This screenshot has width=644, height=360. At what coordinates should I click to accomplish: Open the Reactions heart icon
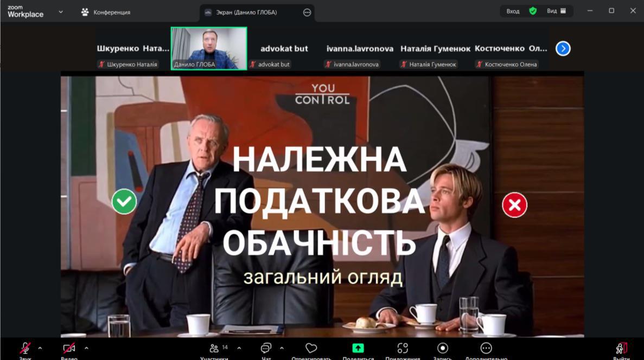coord(311,348)
